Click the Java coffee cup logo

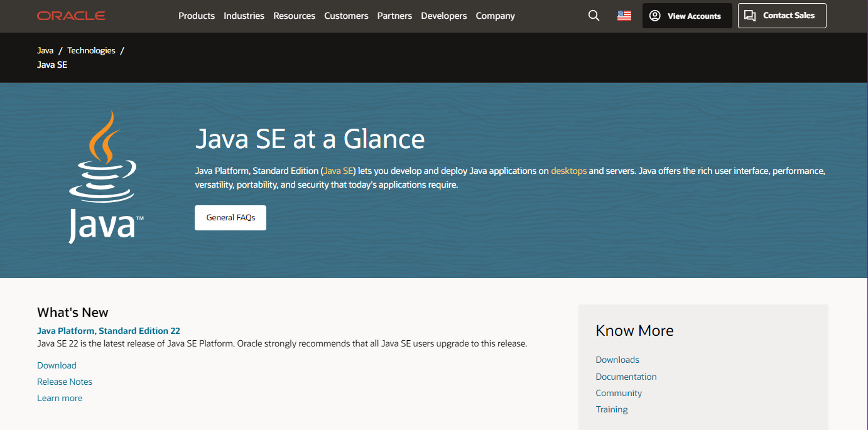(x=106, y=178)
